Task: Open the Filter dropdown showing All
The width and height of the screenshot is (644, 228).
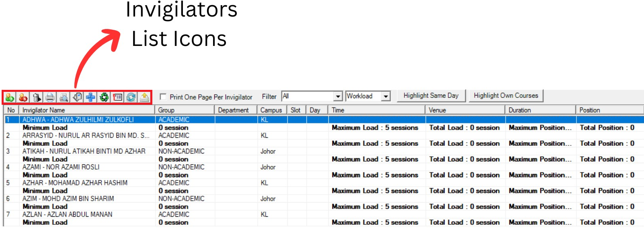Action: pyautogui.click(x=338, y=96)
